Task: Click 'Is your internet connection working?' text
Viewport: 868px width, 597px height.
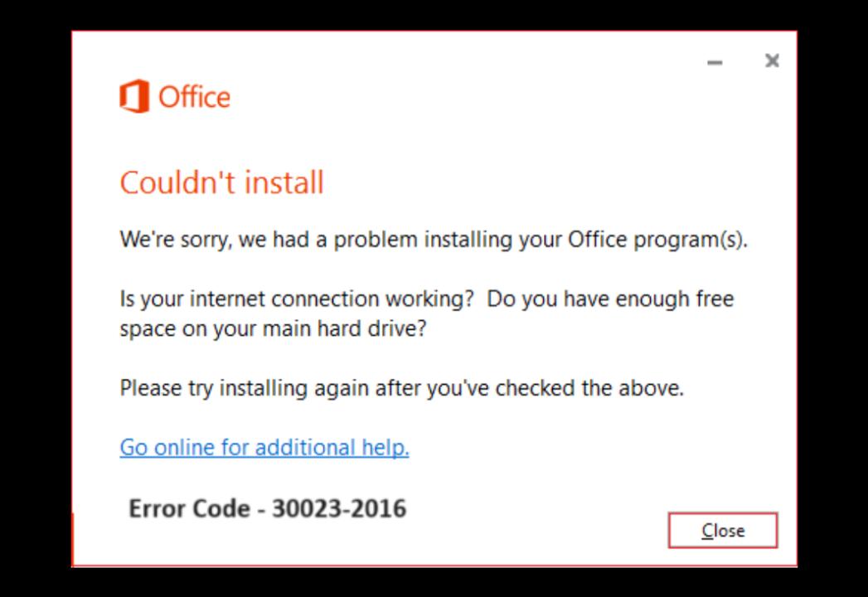Action: (x=296, y=298)
